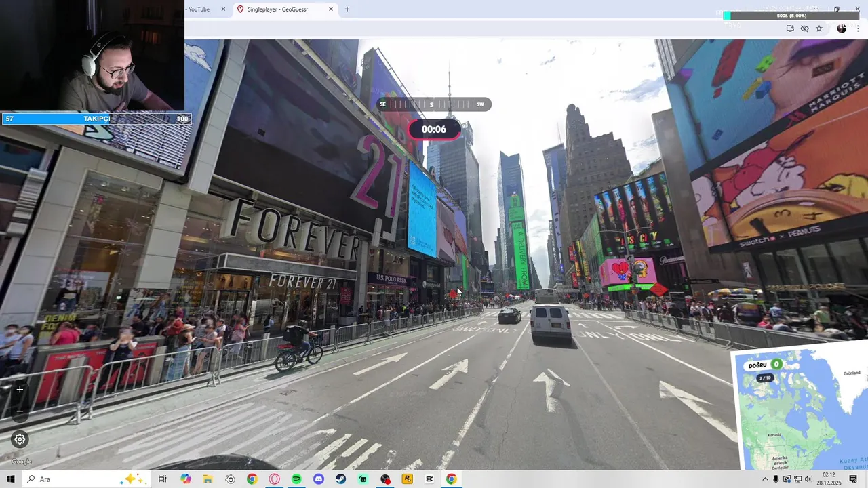The image size is (868, 488).
Task: Open CapCut from the taskbar
Action: click(429, 479)
